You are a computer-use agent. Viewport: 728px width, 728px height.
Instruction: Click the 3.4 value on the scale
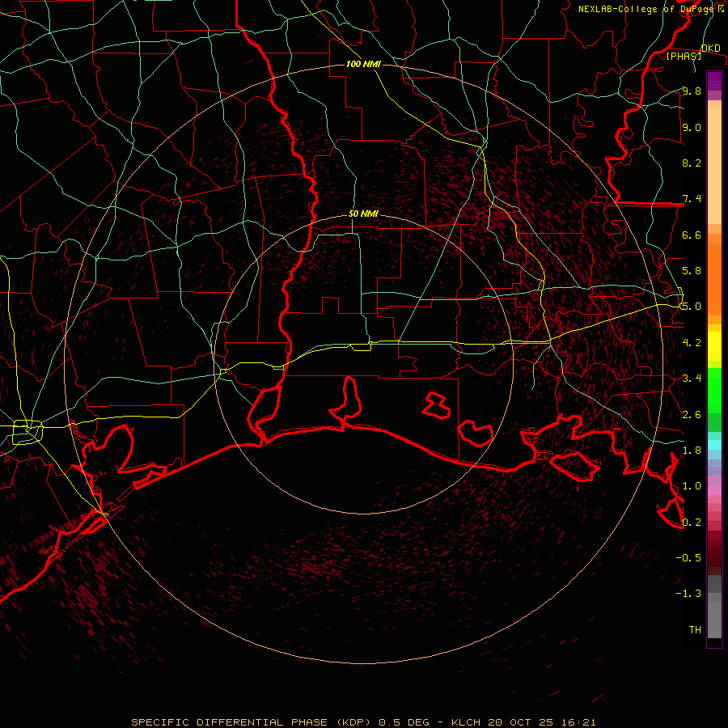tap(692, 378)
